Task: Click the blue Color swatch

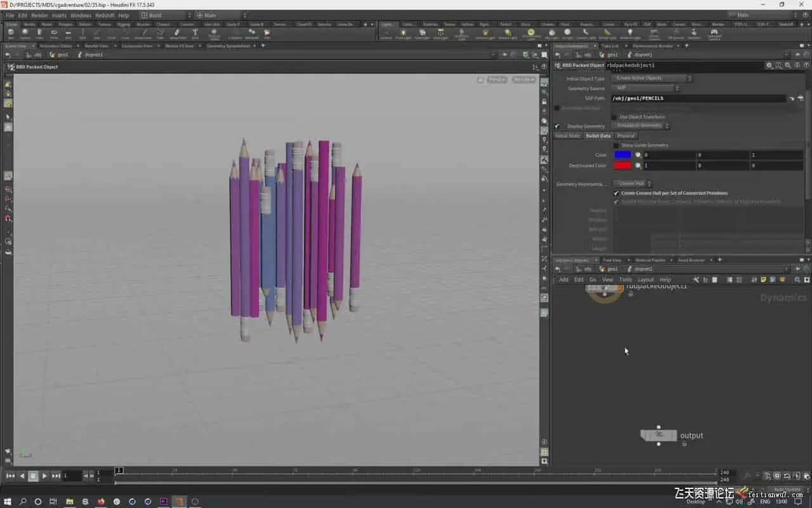Action: 623,155
